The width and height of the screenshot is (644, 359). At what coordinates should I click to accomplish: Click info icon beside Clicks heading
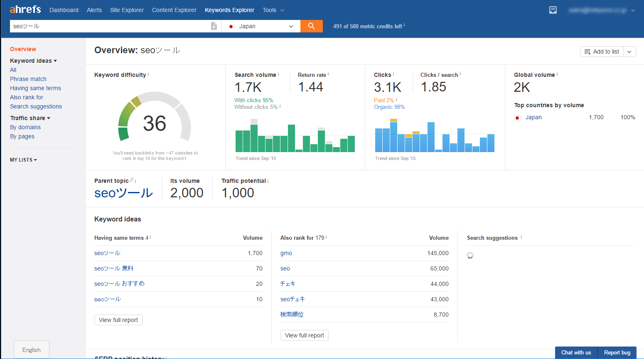[393, 74]
